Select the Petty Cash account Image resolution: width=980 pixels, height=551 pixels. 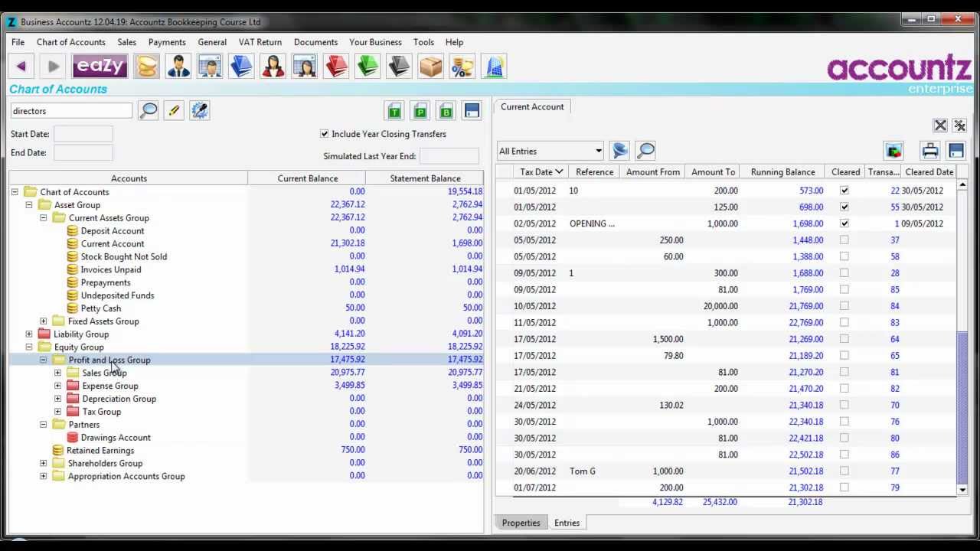tap(101, 308)
